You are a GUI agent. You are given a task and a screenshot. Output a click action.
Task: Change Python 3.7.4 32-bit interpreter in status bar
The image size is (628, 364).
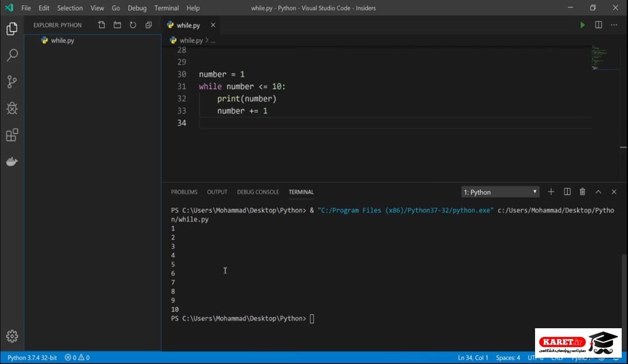32,358
